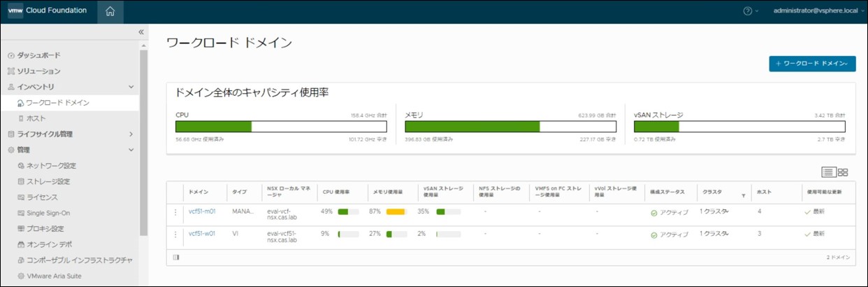Image resolution: width=868 pixels, height=287 pixels.
Task: Click 最新 update status for vcf51-w01
Action: tap(814, 233)
